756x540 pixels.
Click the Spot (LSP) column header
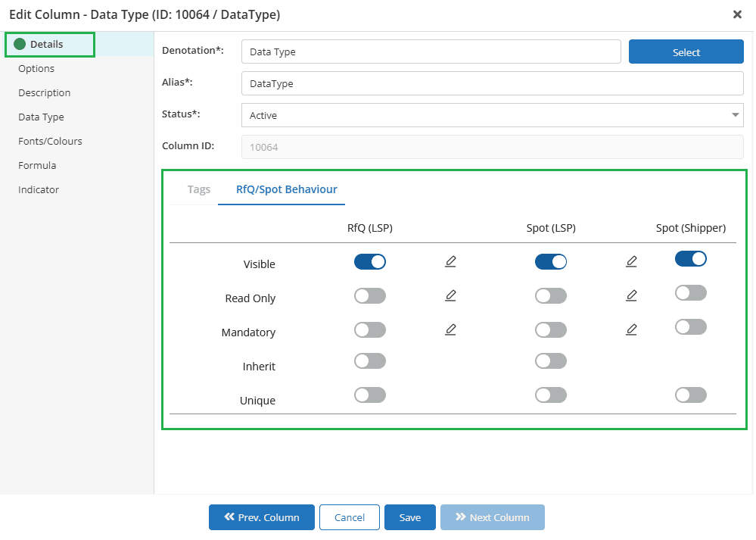tap(551, 228)
